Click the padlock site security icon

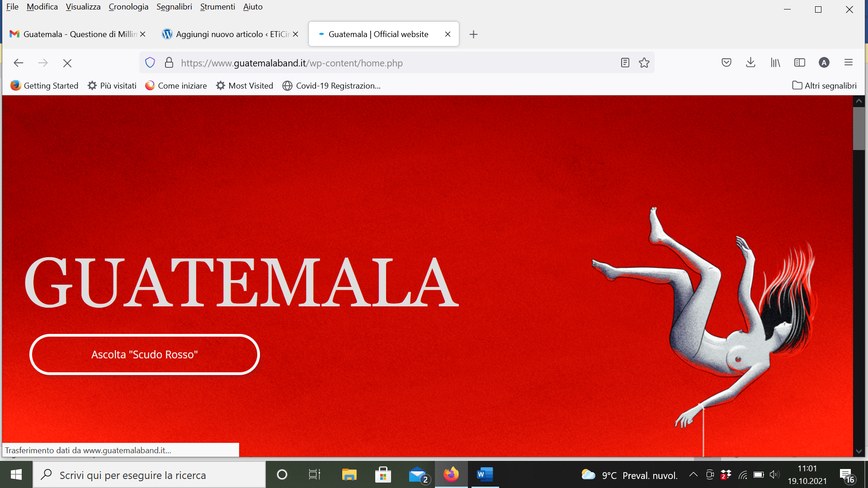tap(169, 63)
